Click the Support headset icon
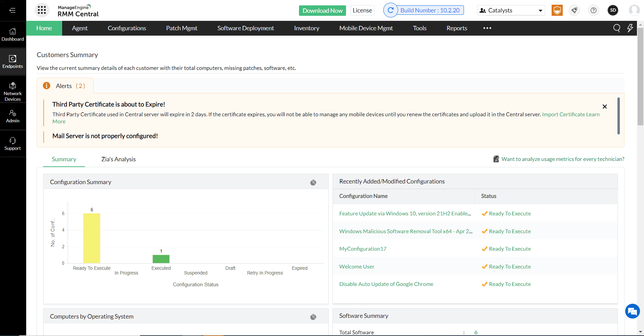 (x=13, y=142)
